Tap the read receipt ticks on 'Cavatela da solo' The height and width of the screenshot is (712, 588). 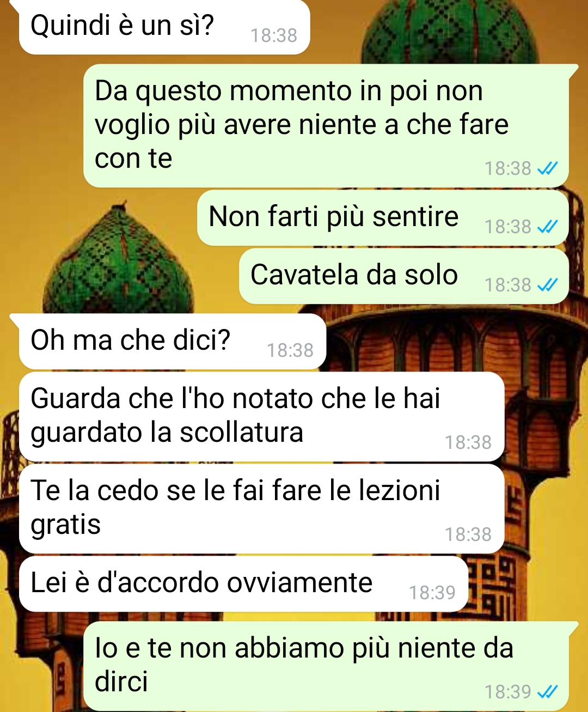pyautogui.click(x=547, y=284)
